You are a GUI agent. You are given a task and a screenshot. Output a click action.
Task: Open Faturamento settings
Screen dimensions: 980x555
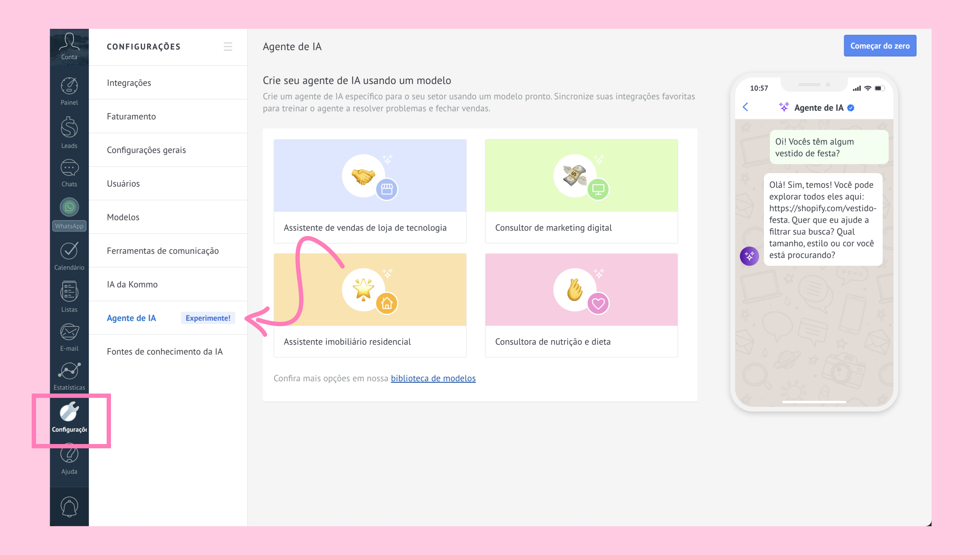[168, 116]
